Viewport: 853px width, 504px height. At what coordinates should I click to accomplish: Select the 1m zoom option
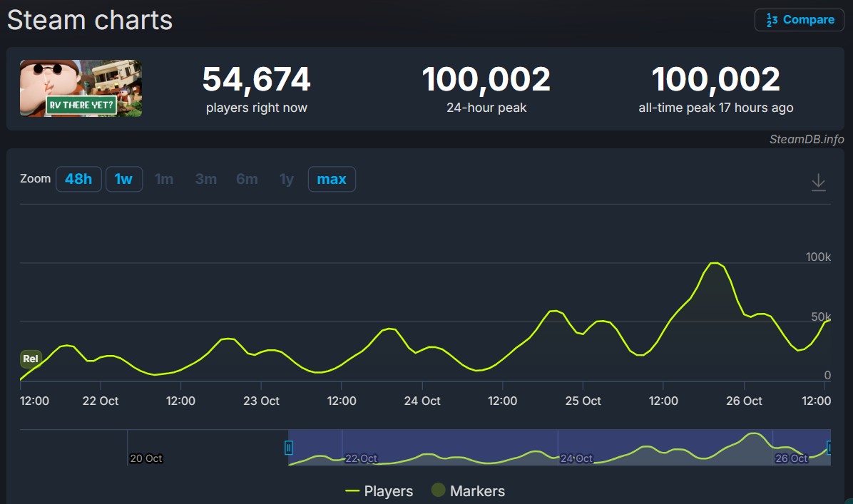click(164, 179)
